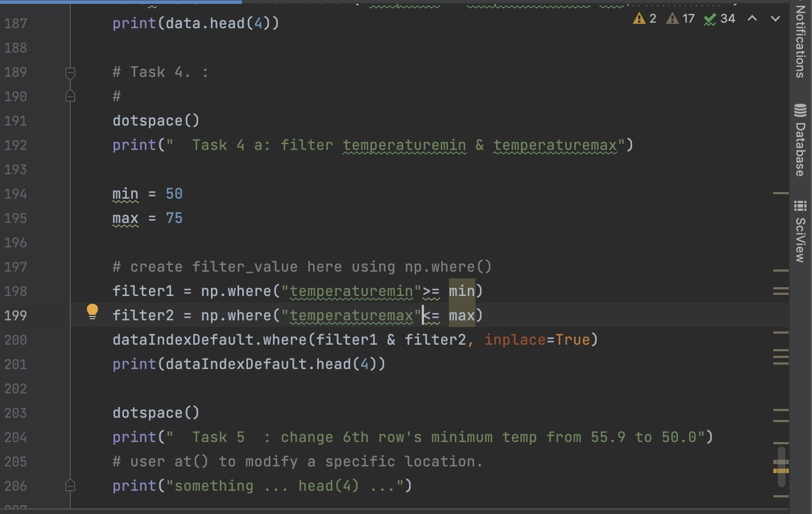Toggle fold end marker at line 190
This screenshot has width=812, height=514.
(x=70, y=96)
